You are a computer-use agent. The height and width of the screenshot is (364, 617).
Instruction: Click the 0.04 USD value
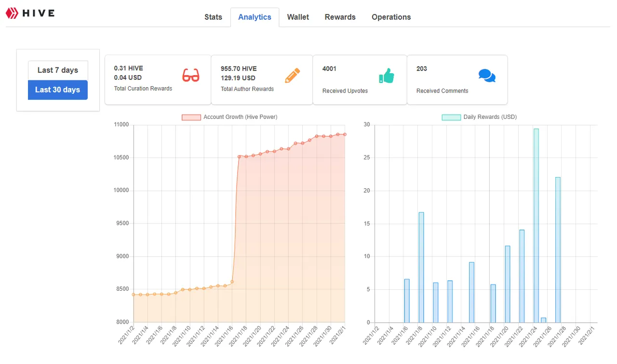128,78
